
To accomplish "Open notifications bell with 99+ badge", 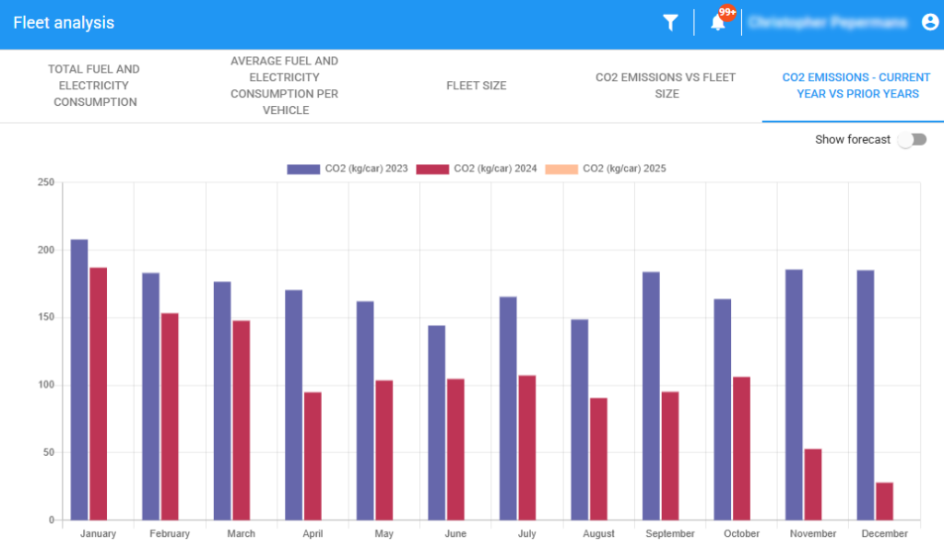I will point(718,23).
